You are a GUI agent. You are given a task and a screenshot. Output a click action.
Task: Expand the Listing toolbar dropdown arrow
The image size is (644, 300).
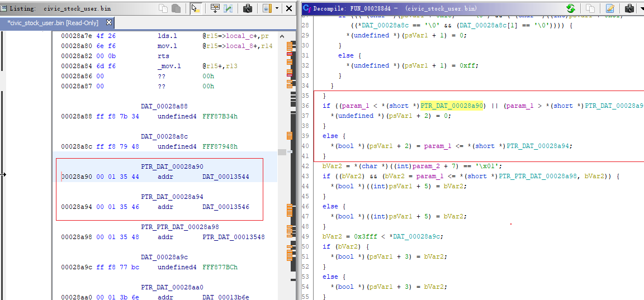277,8
